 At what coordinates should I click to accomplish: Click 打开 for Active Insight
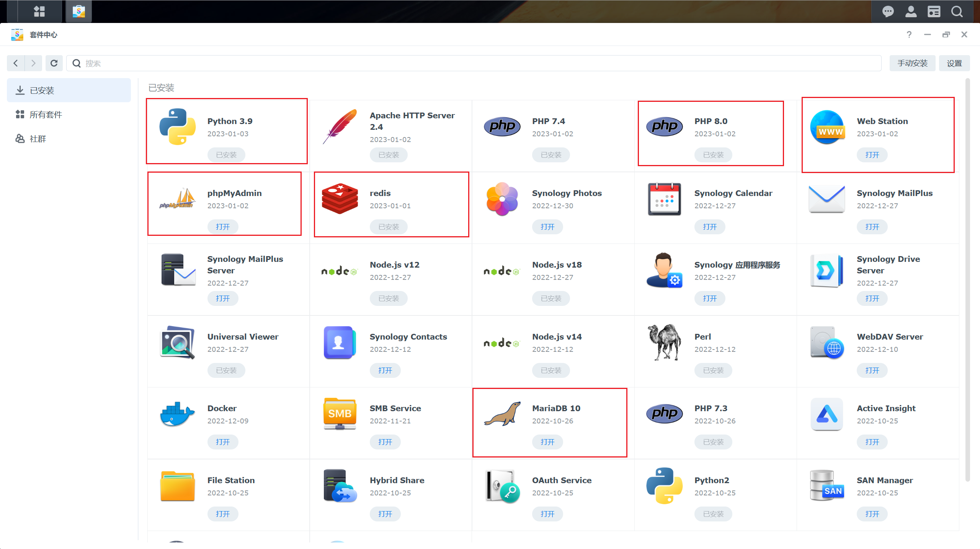pyautogui.click(x=872, y=442)
